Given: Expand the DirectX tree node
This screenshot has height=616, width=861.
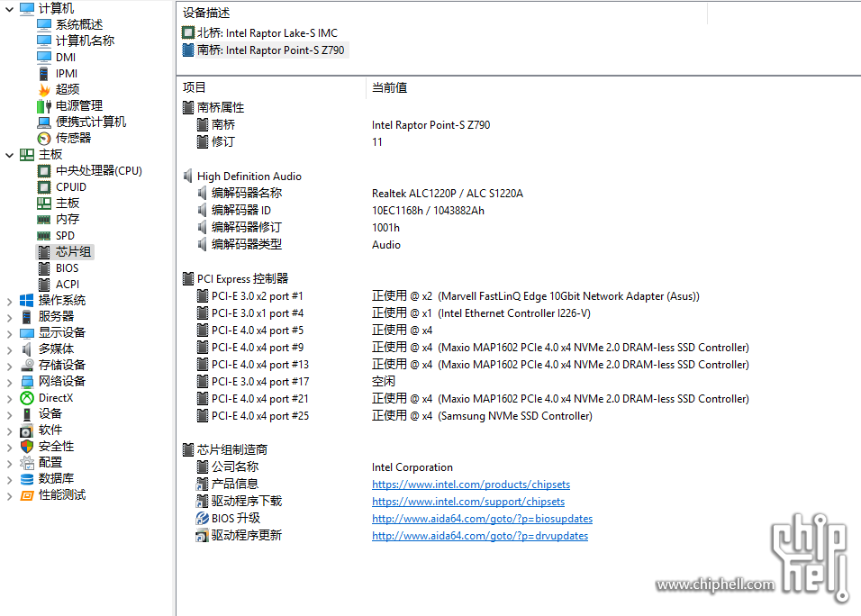Looking at the screenshot, I should click(9, 398).
